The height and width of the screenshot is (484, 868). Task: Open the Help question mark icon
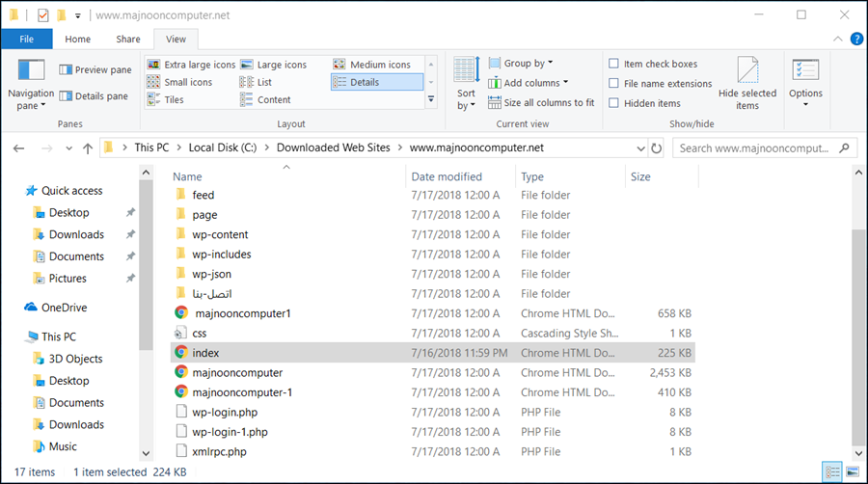(854, 39)
